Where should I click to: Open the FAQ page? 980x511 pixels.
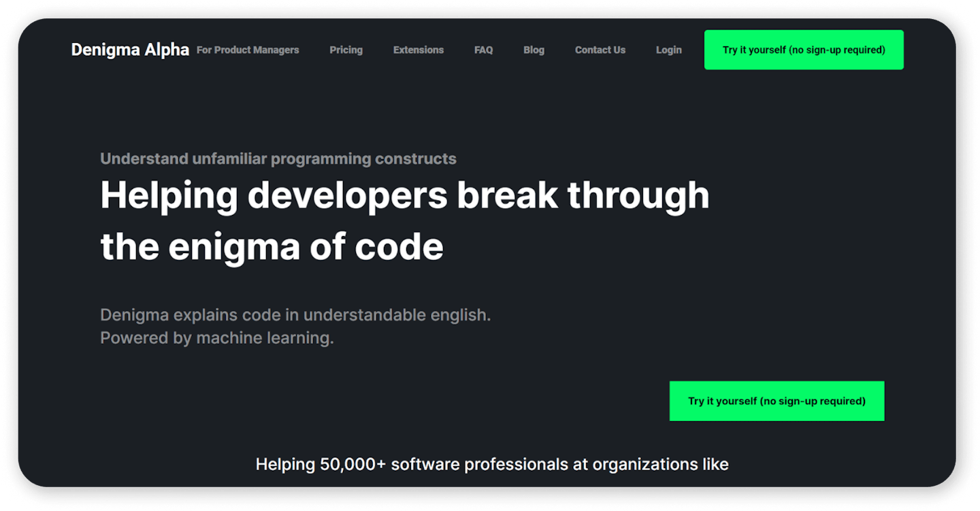point(483,50)
